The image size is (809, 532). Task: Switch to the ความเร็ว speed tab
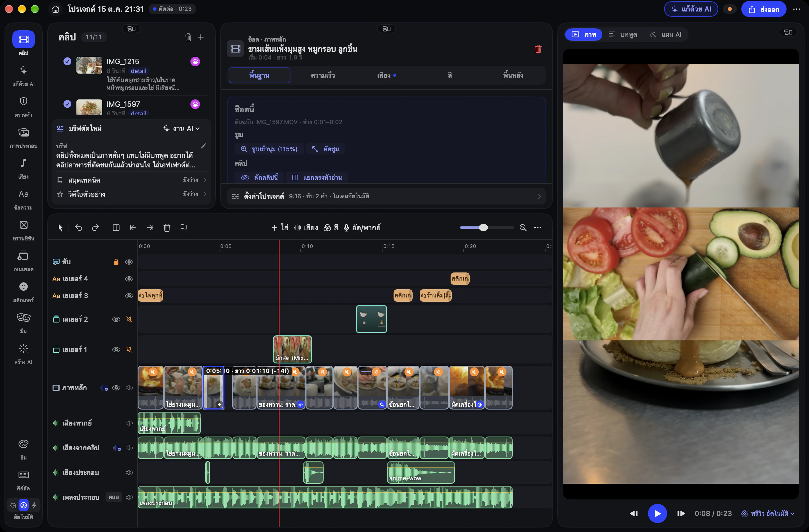[x=322, y=75]
